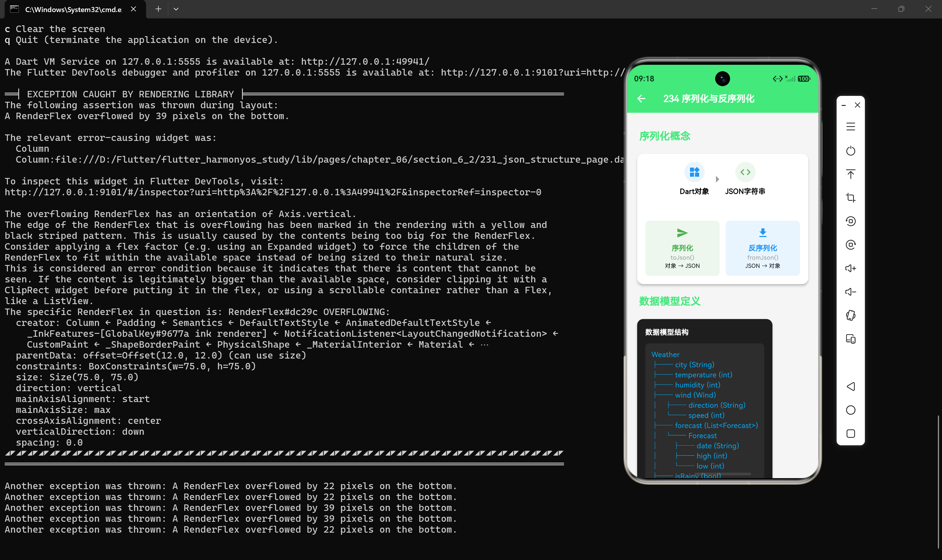The width and height of the screenshot is (942, 560).
Task: Tap the power button in device sidebar
Action: click(x=850, y=151)
